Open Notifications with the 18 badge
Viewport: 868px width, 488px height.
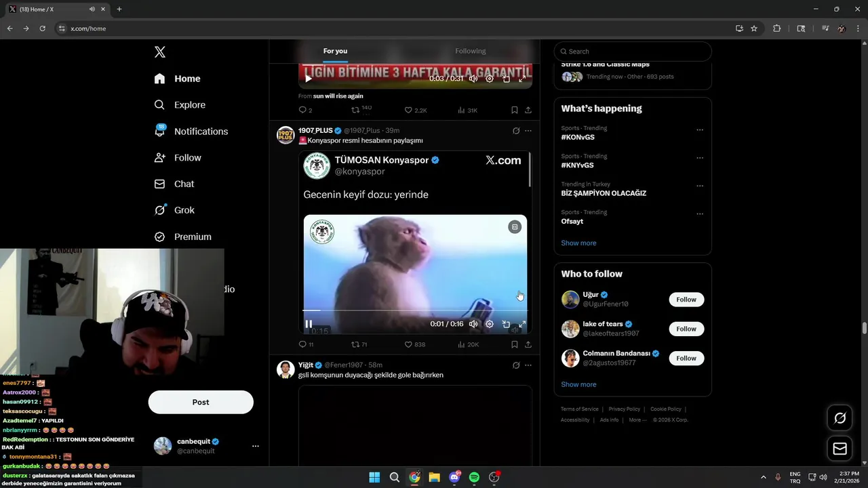(191, 131)
